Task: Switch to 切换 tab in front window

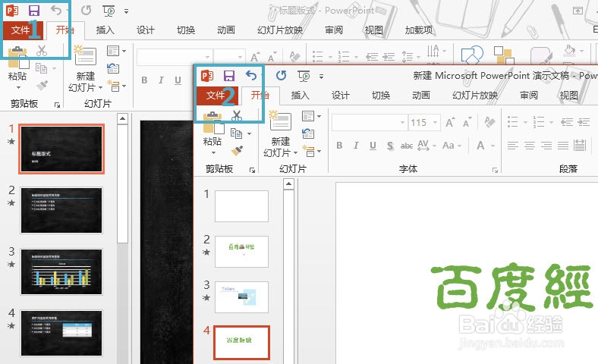Action: click(x=381, y=96)
